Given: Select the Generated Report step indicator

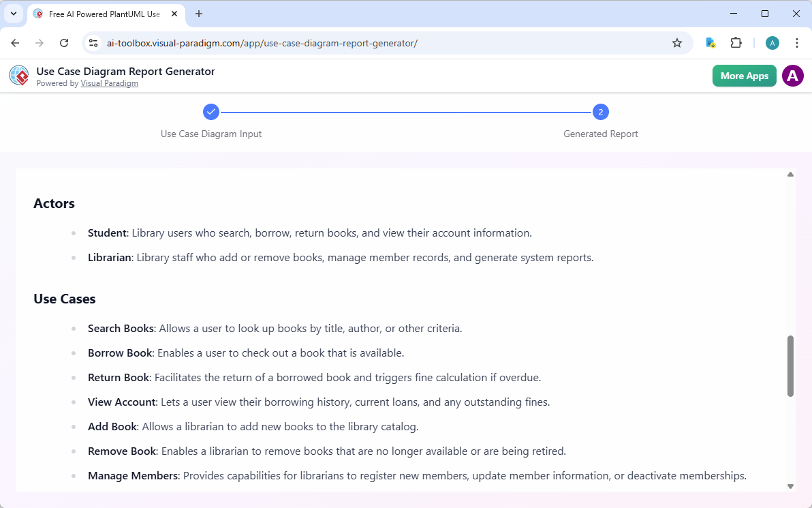Looking at the screenshot, I should 600,111.
